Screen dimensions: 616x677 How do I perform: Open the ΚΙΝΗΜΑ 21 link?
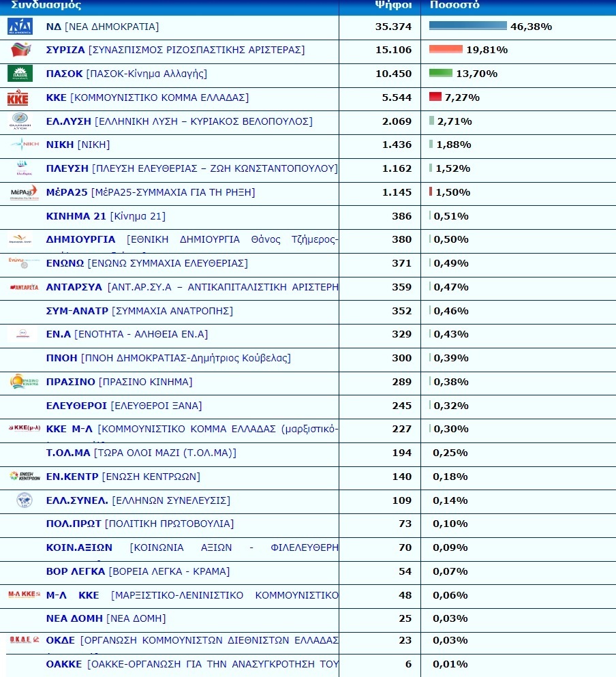[106, 216]
